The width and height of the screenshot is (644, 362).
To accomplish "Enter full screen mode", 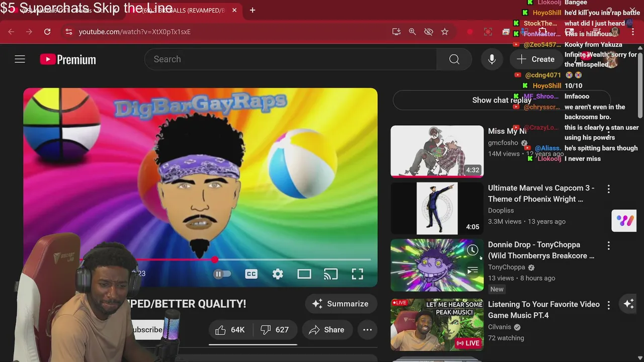I will [x=357, y=274].
